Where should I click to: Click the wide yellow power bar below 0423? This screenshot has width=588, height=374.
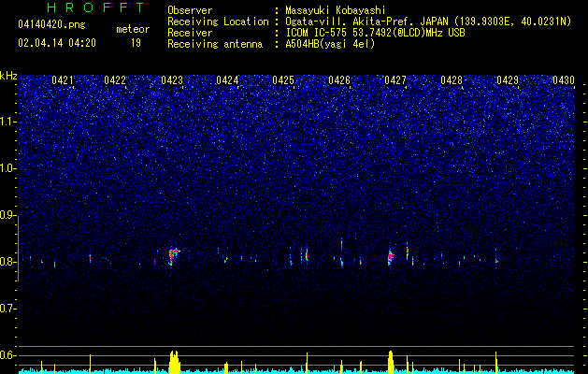pyautogui.click(x=175, y=362)
